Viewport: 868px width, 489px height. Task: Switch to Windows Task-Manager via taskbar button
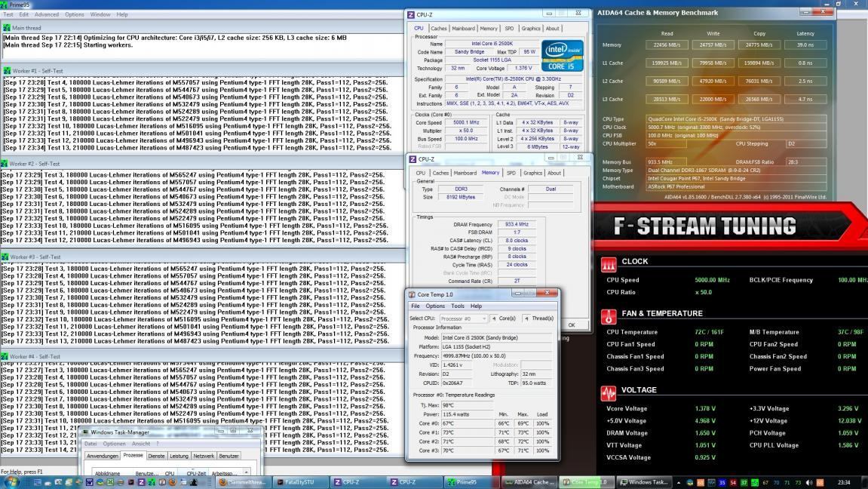tap(645, 482)
